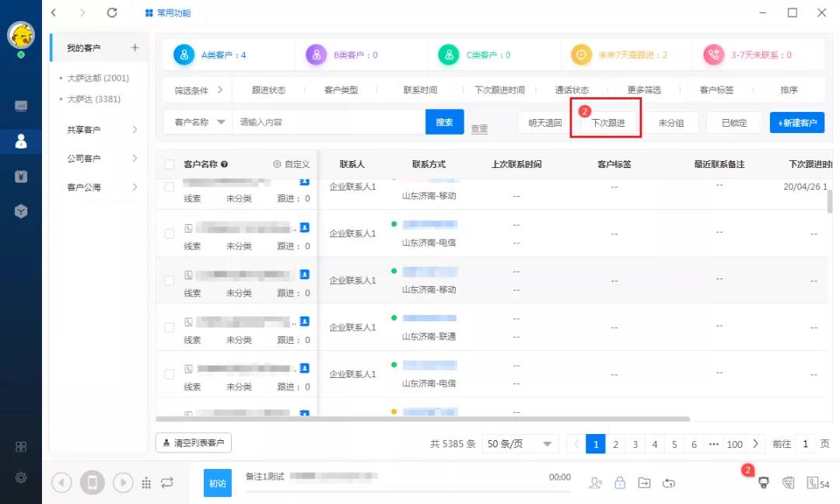Skip to previous customer in dialer
The width and height of the screenshot is (840, 504).
pos(61,483)
